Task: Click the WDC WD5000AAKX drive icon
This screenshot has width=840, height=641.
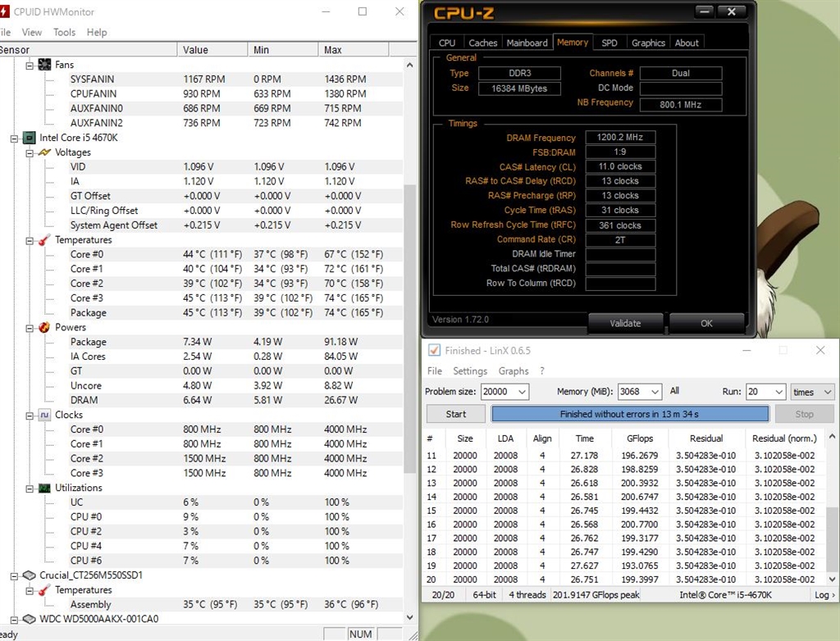Action: [30, 619]
